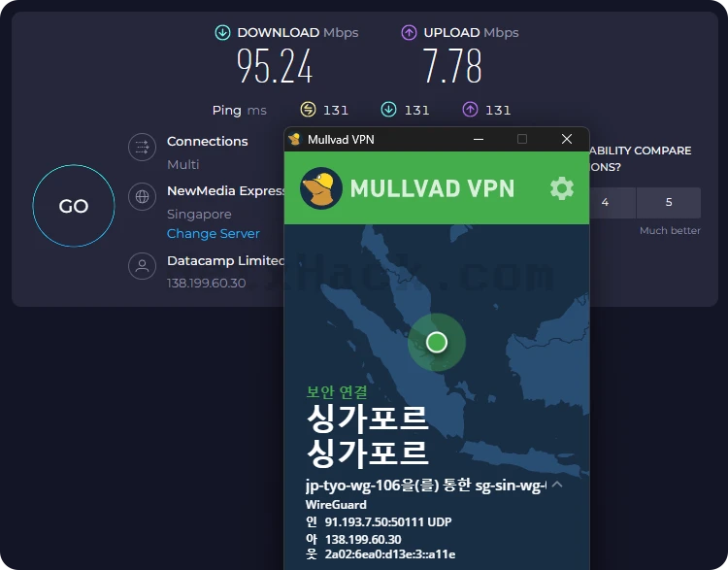Click the Speedtest IP 138.199.60.30 under Datacamp

[206, 283]
